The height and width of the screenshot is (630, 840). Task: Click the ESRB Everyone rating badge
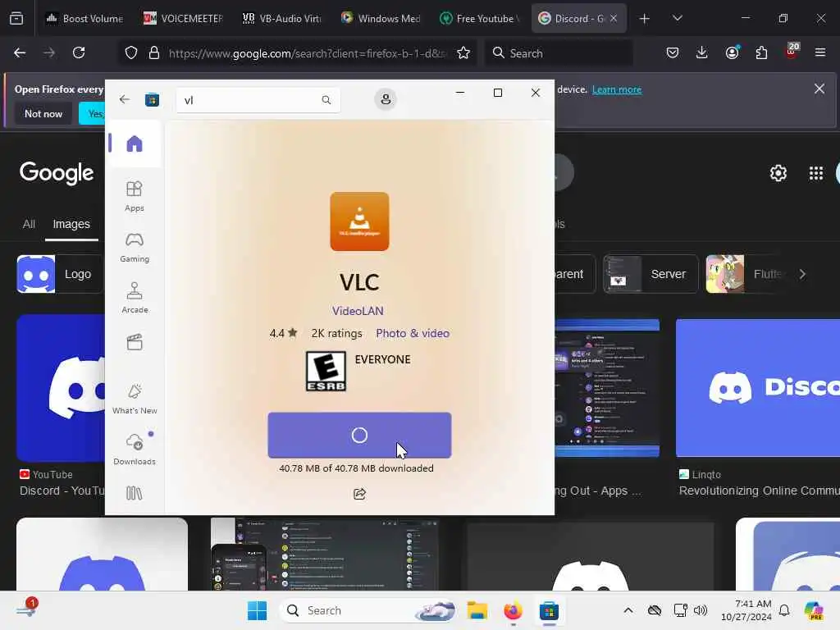tap(326, 371)
